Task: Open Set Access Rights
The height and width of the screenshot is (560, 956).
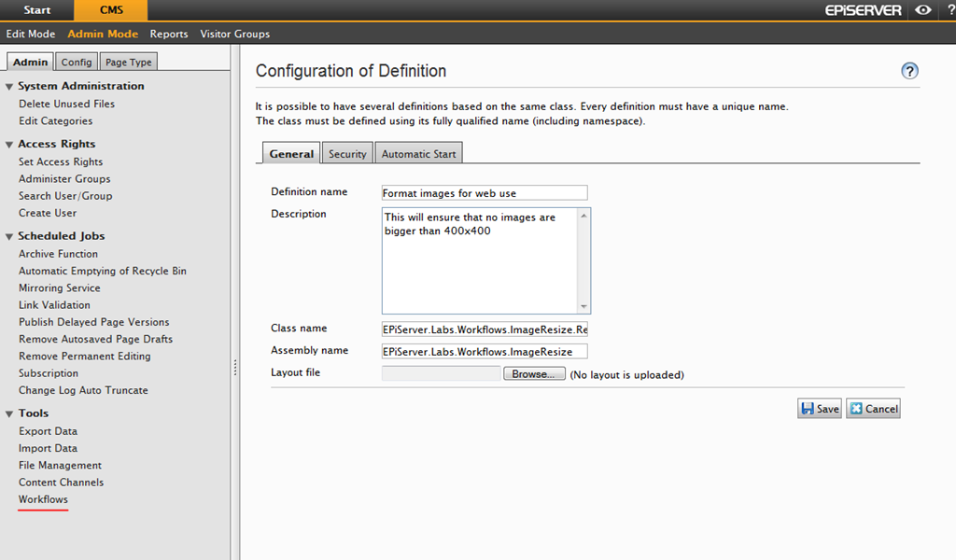Action: pyautogui.click(x=61, y=161)
